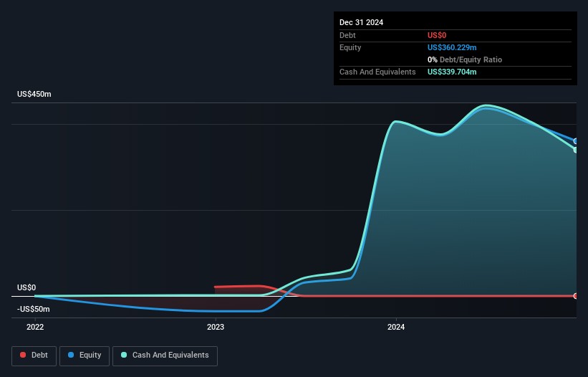
Task: Toggle the Equity series in the legend
Action: 85,355
